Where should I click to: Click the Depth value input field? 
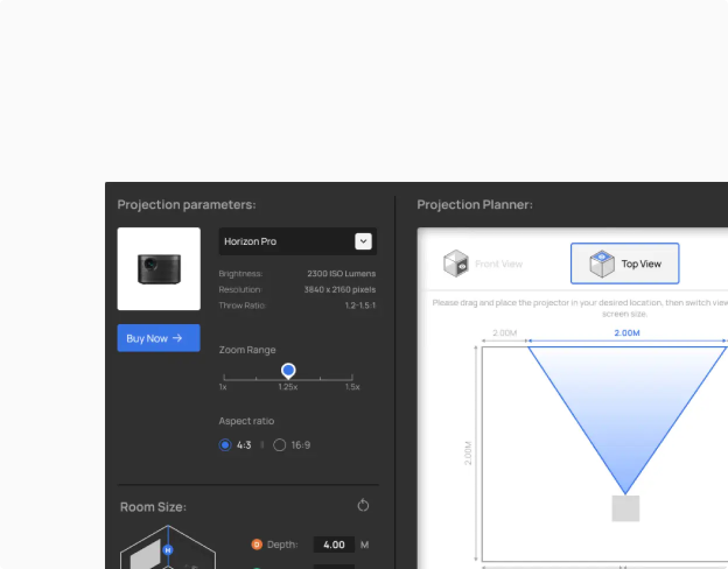click(x=334, y=545)
